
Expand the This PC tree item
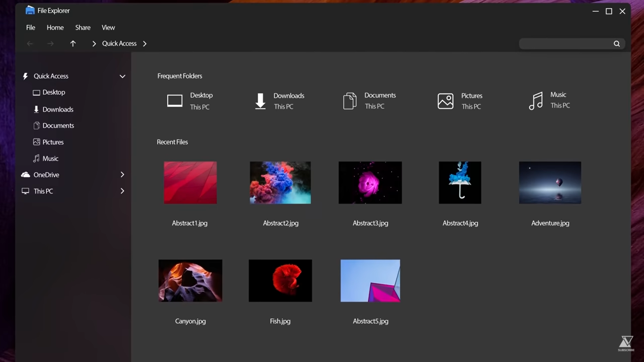(x=122, y=191)
